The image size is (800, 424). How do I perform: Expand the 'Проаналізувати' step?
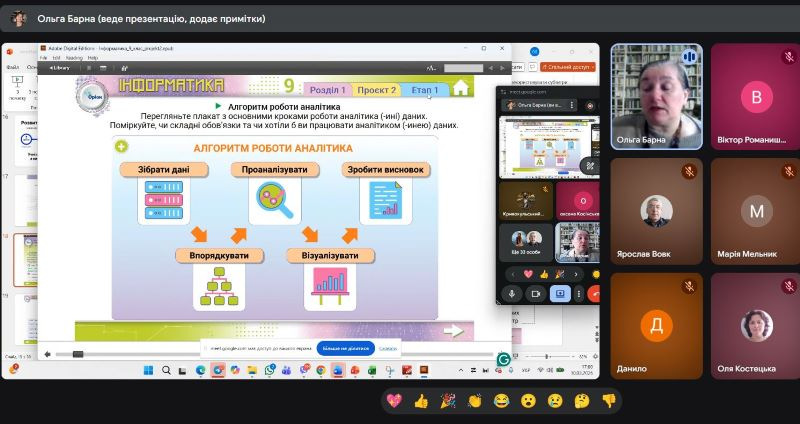(x=274, y=170)
